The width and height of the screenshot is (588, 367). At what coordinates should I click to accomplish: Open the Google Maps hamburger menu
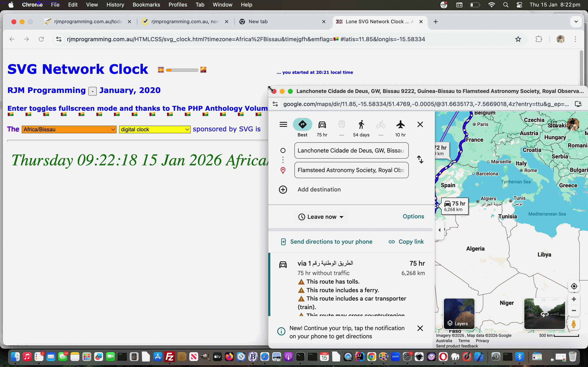coord(283,124)
